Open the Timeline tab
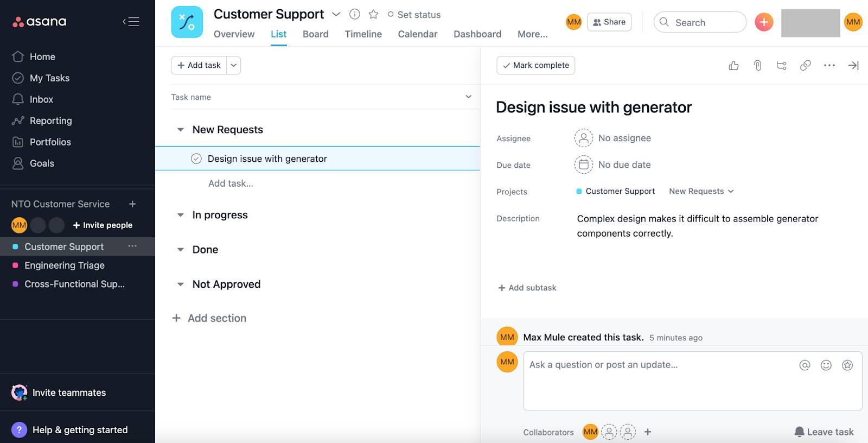This screenshot has height=443, width=868. 363,34
